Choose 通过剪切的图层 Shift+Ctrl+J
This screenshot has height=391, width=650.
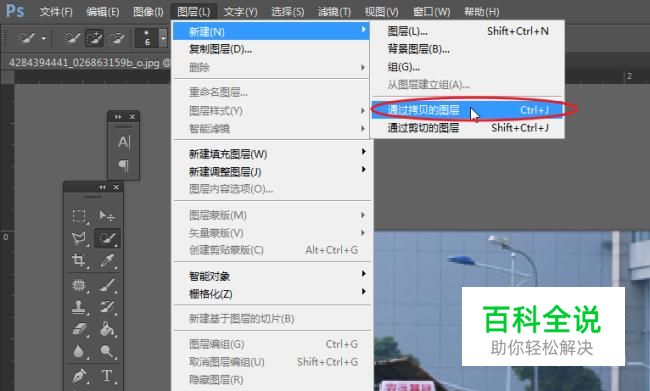[467, 128]
